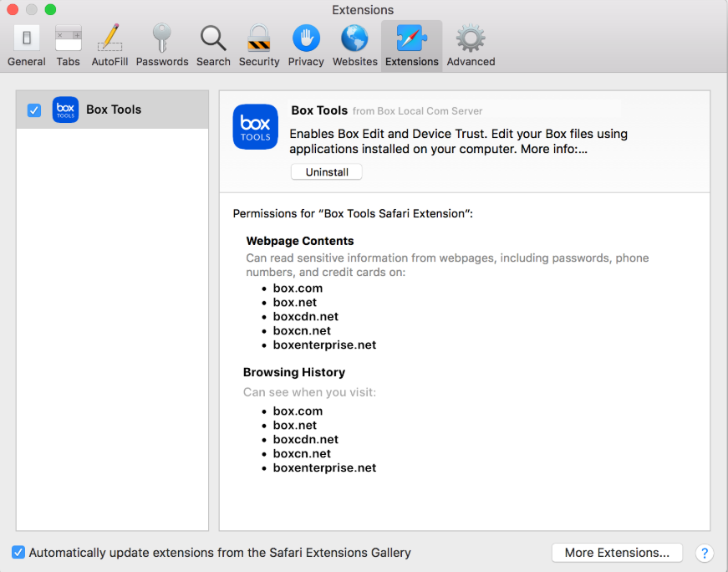Open the Advanced preferences pane
This screenshot has height=572, width=728.
pos(471,46)
